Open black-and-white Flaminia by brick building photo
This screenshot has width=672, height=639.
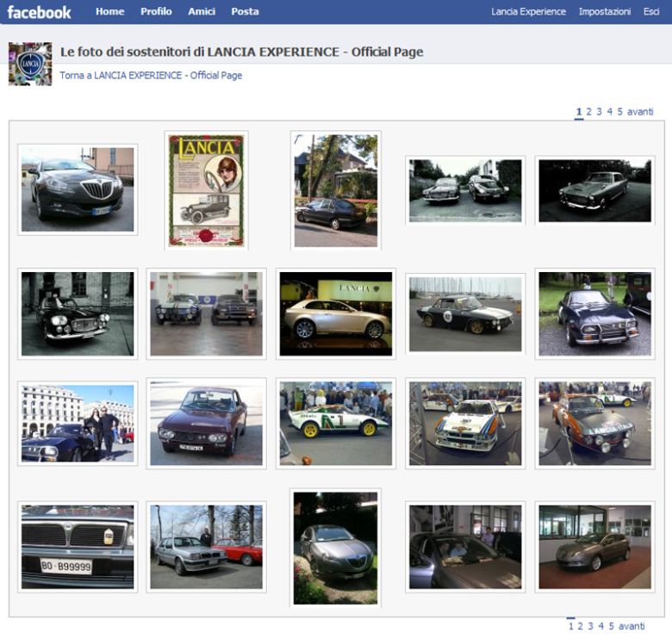pyautogui.click(x=78, y=314)
